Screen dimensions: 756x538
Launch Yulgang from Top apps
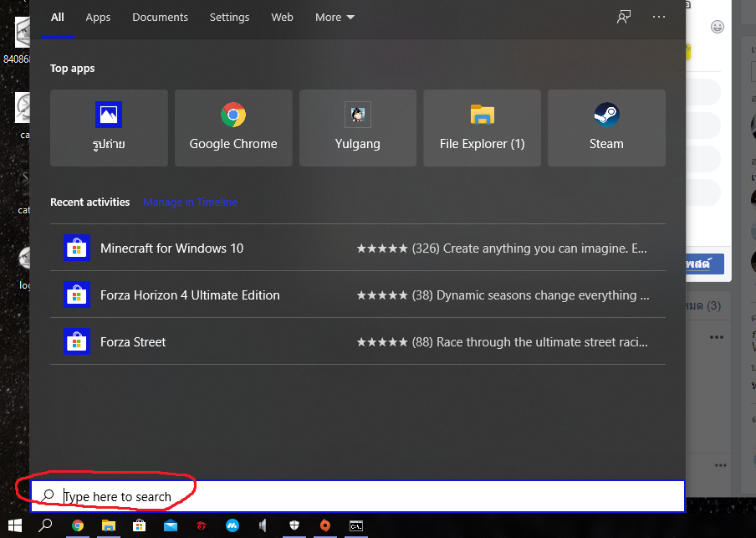click(x=358, y=128)
